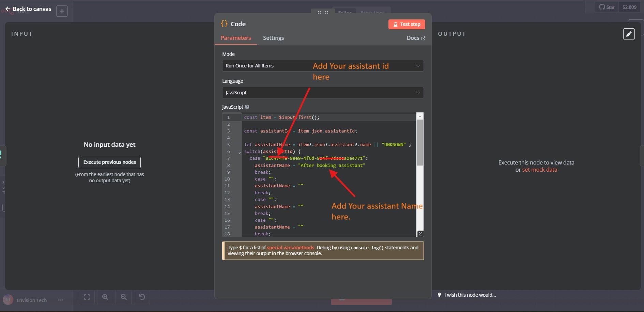Open the Language dropdown set to JavaScript

(322, 92)
